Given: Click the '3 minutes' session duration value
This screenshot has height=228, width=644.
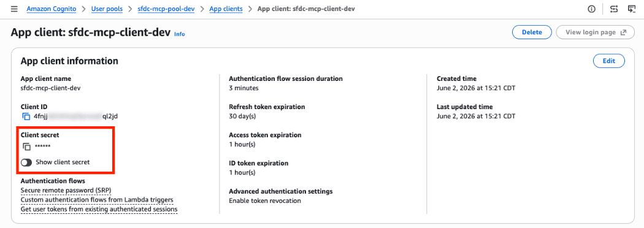Looking at the screenshot, I should [x=243, y=88].
